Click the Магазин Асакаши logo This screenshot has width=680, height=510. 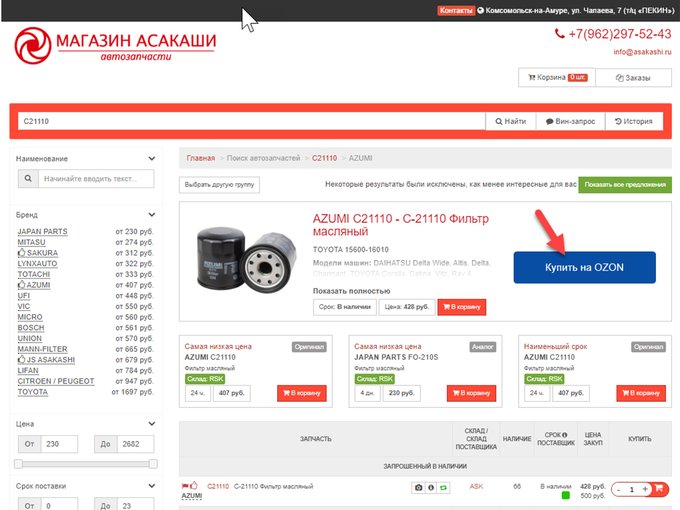pos(115,45)
